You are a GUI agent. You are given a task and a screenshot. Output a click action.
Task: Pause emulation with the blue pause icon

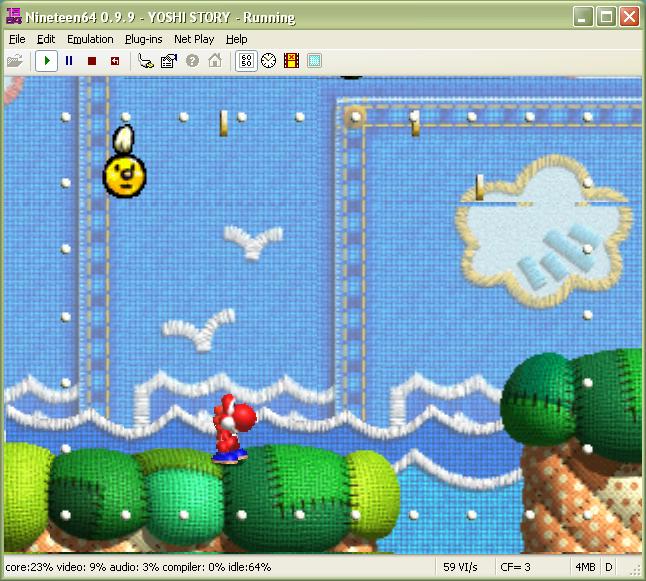[x=69, y=61]
